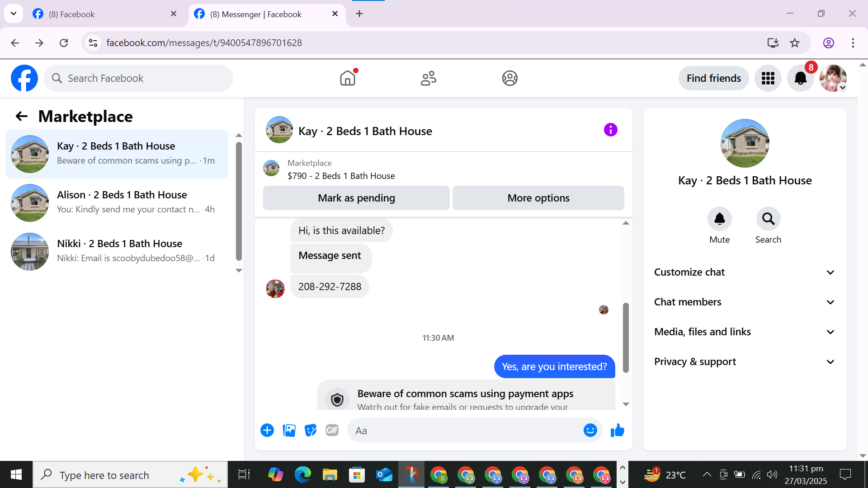This screenshot has height=488, width=868.
Task: Navigate forward with the browser forward arrow
Action: pyautogui.click(x=39, y=43)
